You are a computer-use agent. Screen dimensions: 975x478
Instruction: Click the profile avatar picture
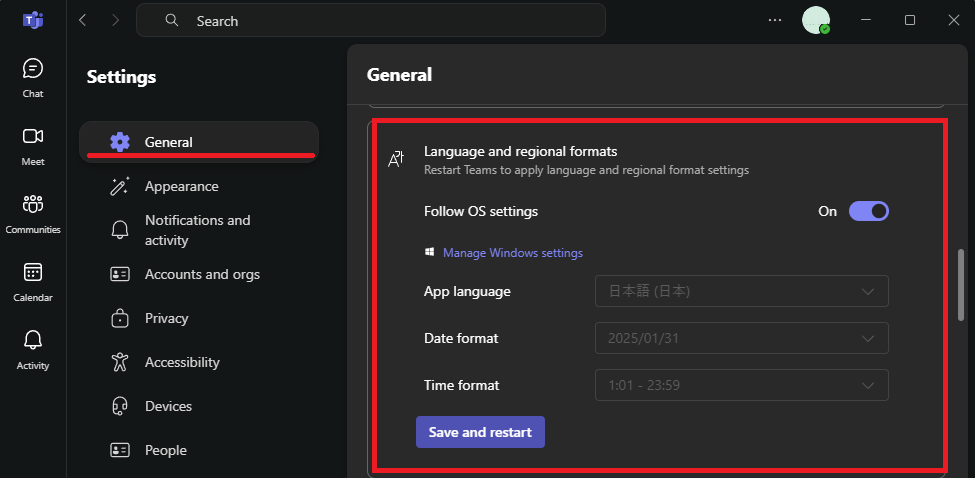pyautogui.click(x=816, y=20)
